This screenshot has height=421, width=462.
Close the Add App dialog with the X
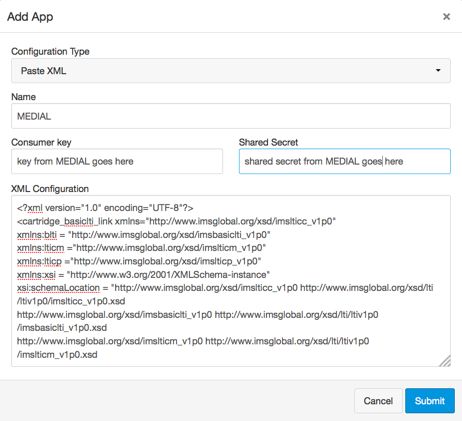(446, 16)
